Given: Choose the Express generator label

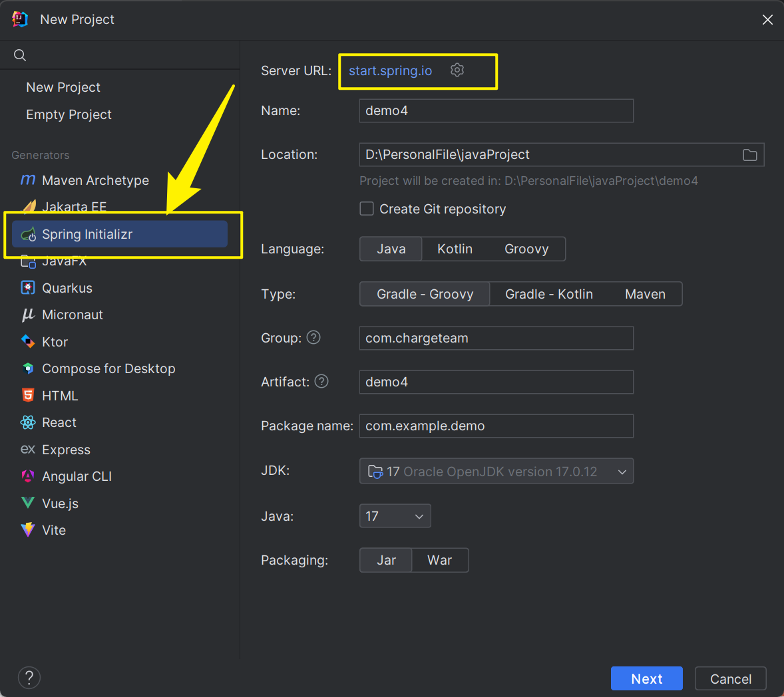Looking at the screenshot, I should click(66, 450).
